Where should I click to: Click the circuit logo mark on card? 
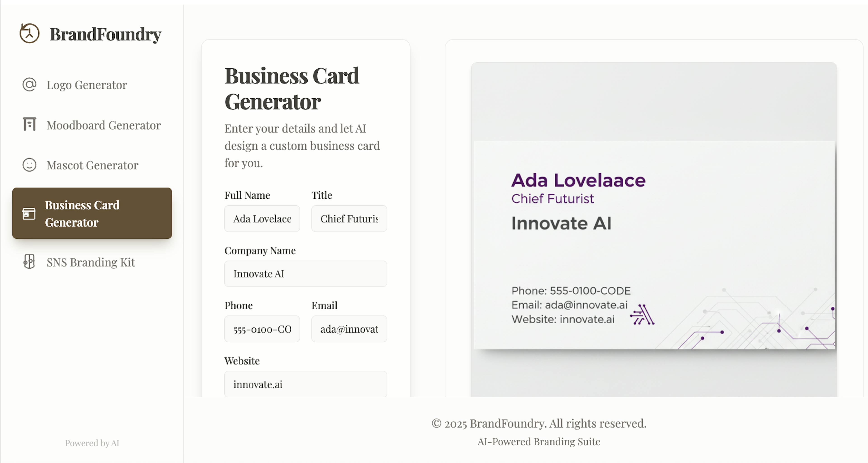point(642,315)
